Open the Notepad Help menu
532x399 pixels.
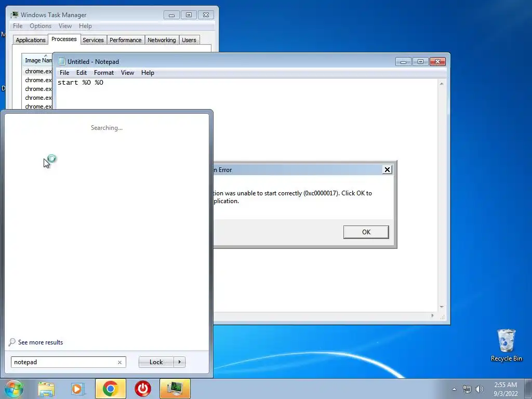coord(148,73)
